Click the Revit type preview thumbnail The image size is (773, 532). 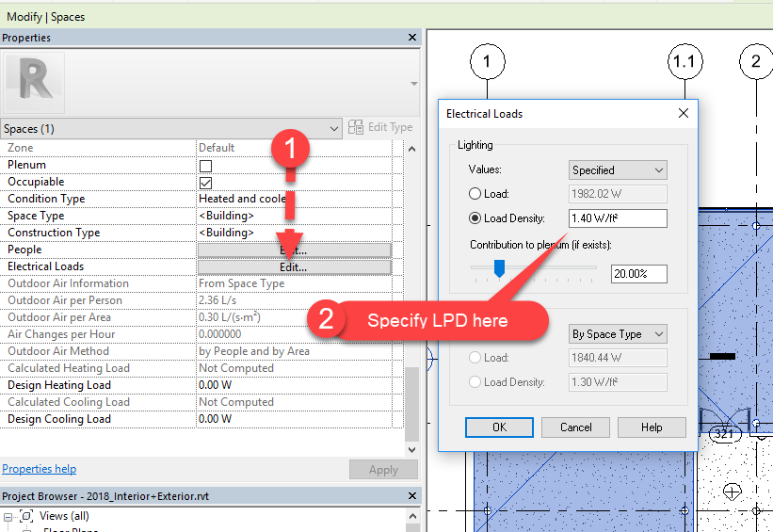click(x=34, y=83)
